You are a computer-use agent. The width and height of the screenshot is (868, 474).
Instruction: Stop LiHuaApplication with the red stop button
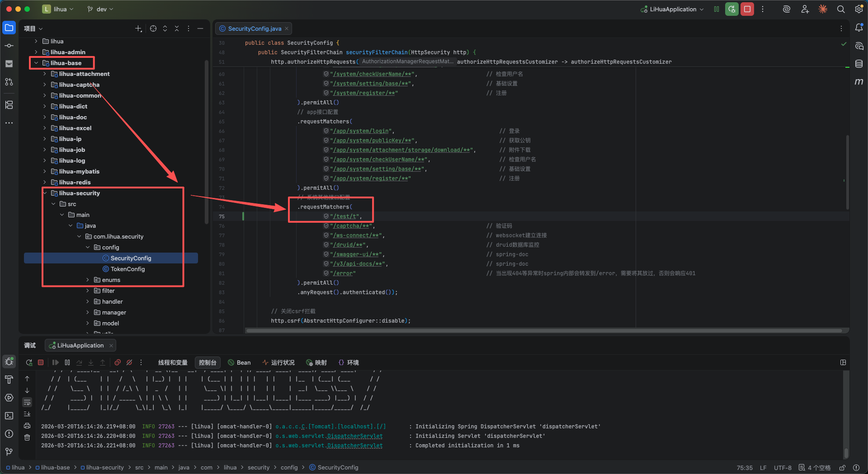click(747, 9)
